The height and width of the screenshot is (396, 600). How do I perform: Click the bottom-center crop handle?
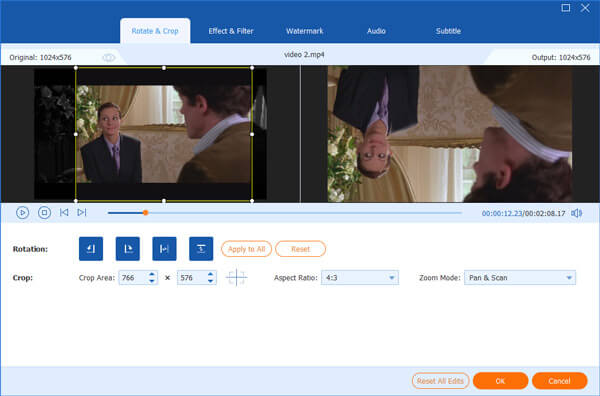[164, 200]
